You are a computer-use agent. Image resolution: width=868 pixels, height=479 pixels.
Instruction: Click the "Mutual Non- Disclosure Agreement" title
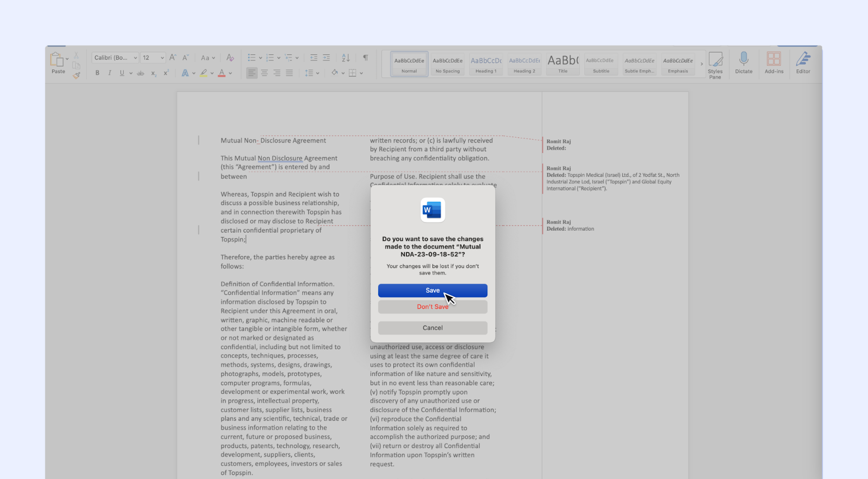tap(273, 140)
